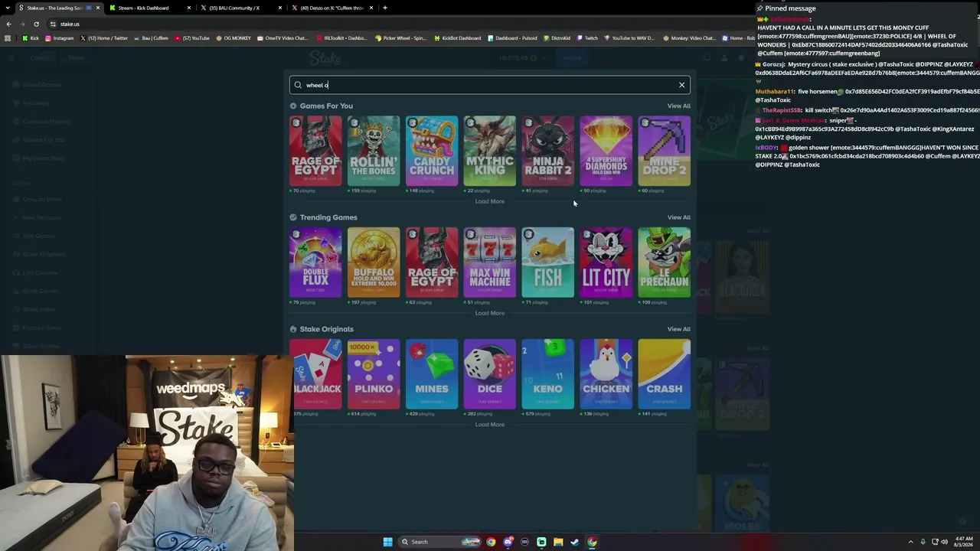
Task: Open the YouTube bookmark
Action: [x=192, y=37]
